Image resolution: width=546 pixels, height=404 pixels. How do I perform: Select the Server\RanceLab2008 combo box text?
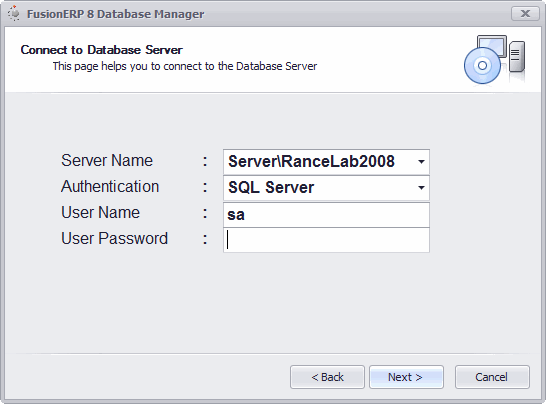pyautogui.click(x=311, y=162)
